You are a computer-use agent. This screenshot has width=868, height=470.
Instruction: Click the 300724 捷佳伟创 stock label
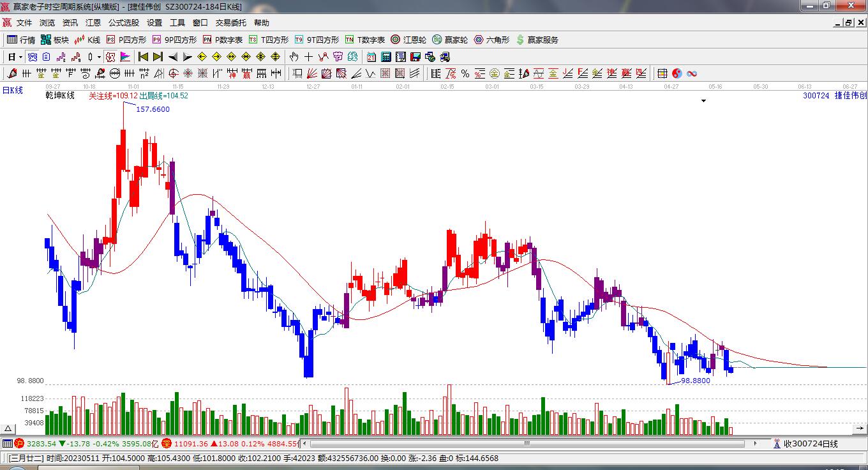point(835,96)
